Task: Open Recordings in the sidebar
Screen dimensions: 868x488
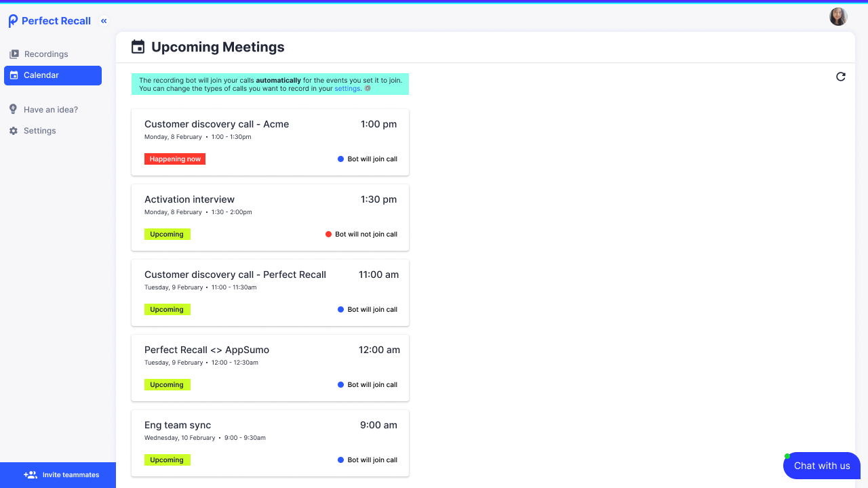Action: [46, 54]
